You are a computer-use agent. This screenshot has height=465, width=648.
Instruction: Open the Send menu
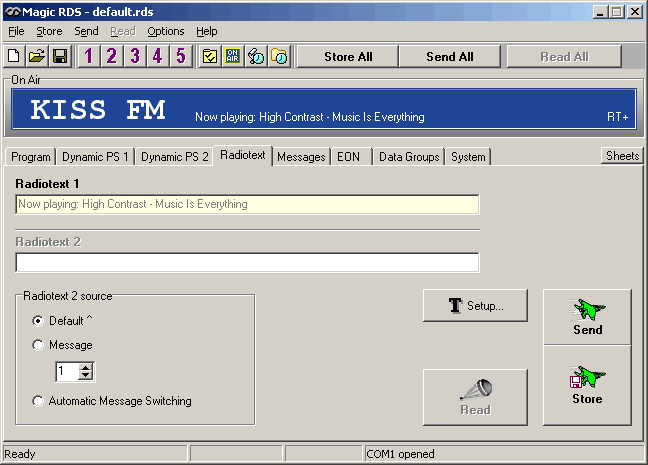86,31
